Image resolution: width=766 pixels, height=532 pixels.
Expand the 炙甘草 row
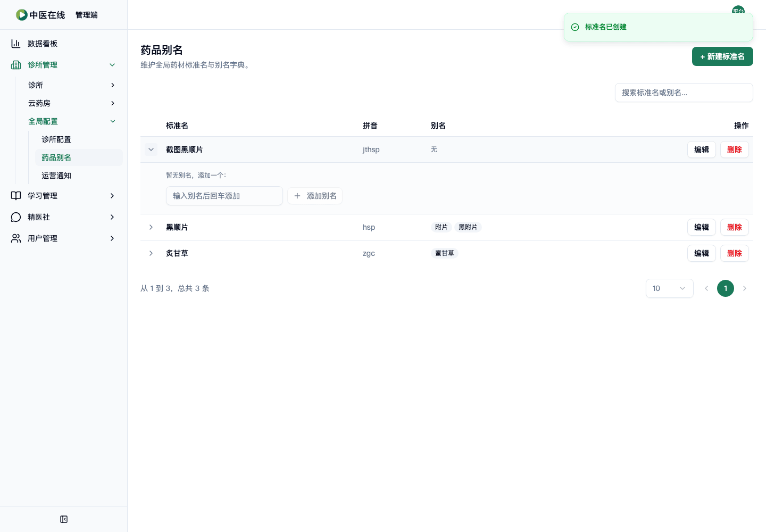tap(151, 253)
